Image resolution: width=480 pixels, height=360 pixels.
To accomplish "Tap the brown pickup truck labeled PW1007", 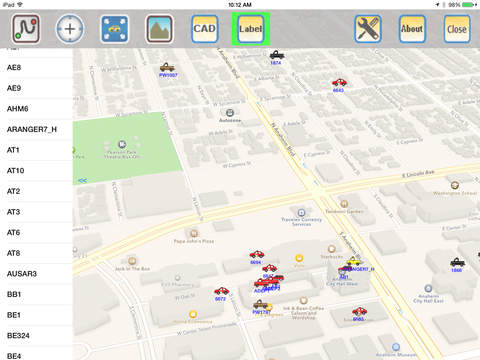I will coord(167,68).
